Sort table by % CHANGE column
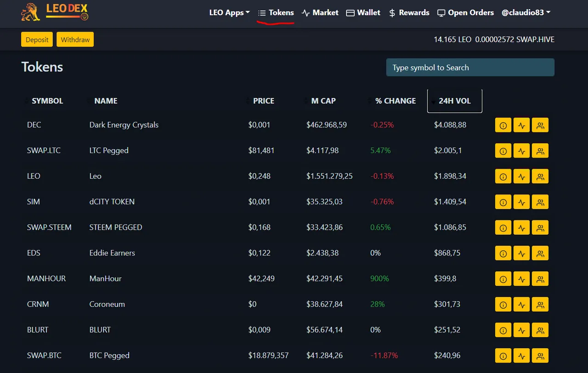Viewport: 588px width, 373px height. (396, 101)
